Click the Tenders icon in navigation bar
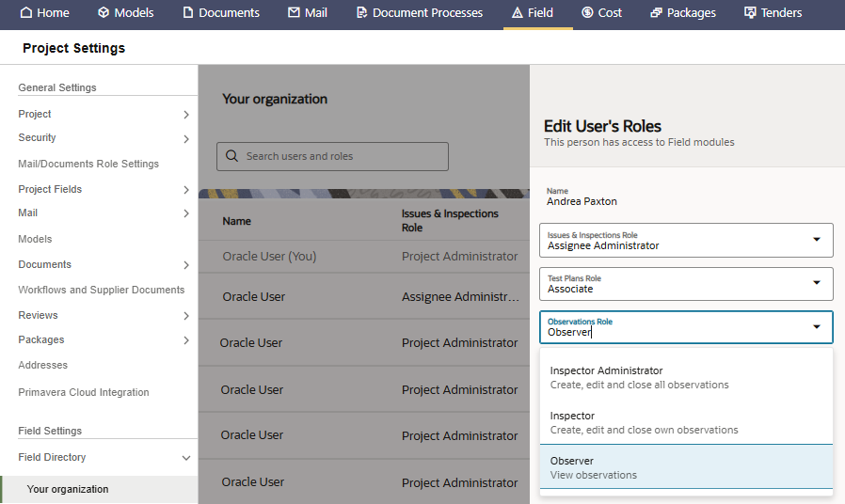845x504 pixels. [750, 13]
